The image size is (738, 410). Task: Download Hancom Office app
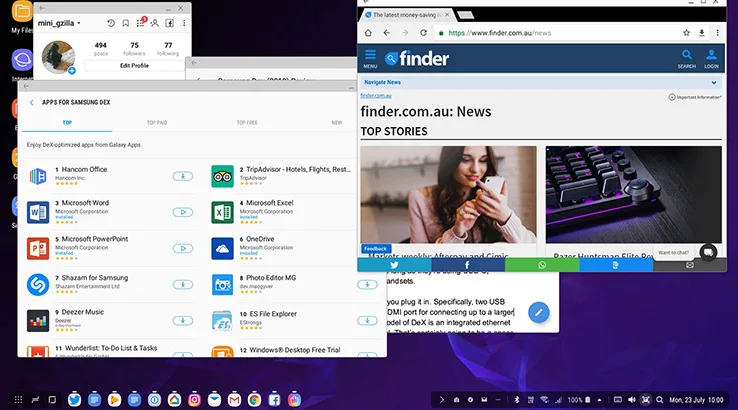tap(183, 176)
